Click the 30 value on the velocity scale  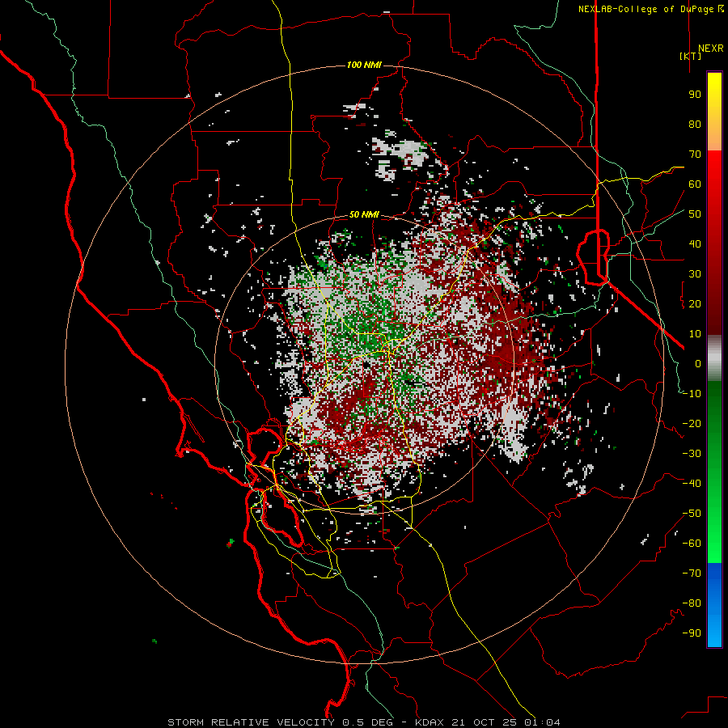[x=695, y=274]
